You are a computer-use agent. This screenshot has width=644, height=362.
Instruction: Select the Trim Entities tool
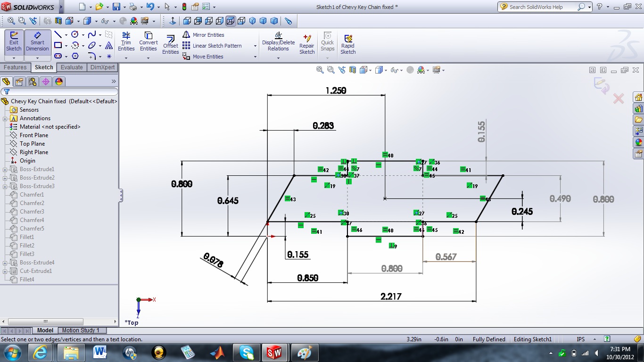pyautogui.click(x=126, y=41)
